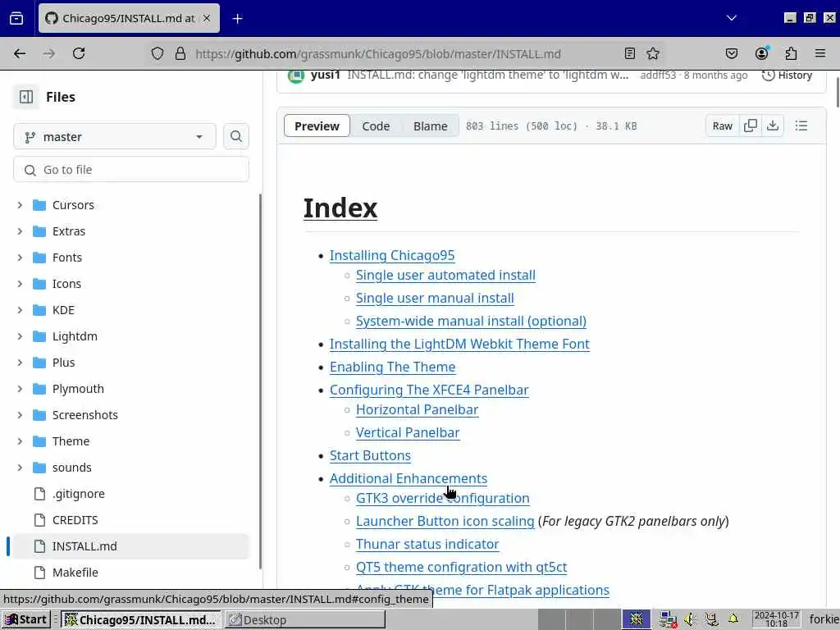Open the Additional Enhancements link
The height and width of the screenshot is (630, 840).
409,479
